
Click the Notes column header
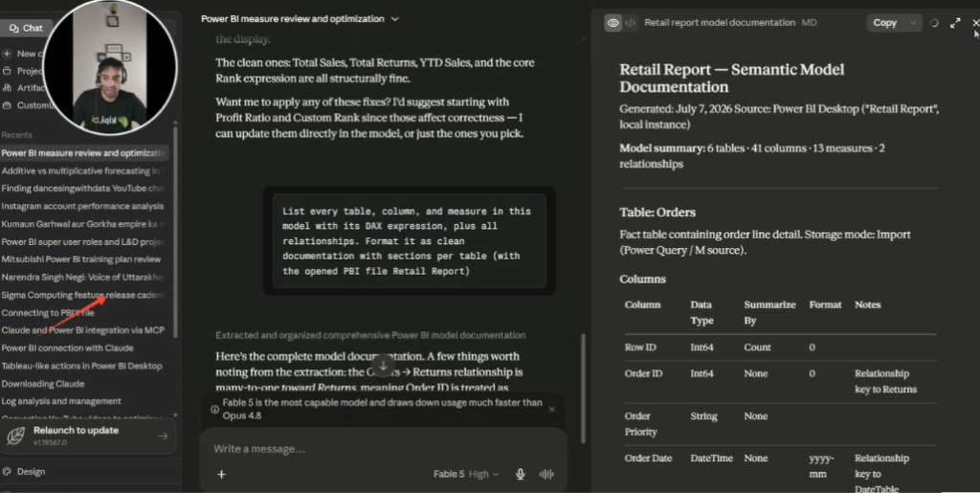(x=867, y=305)
